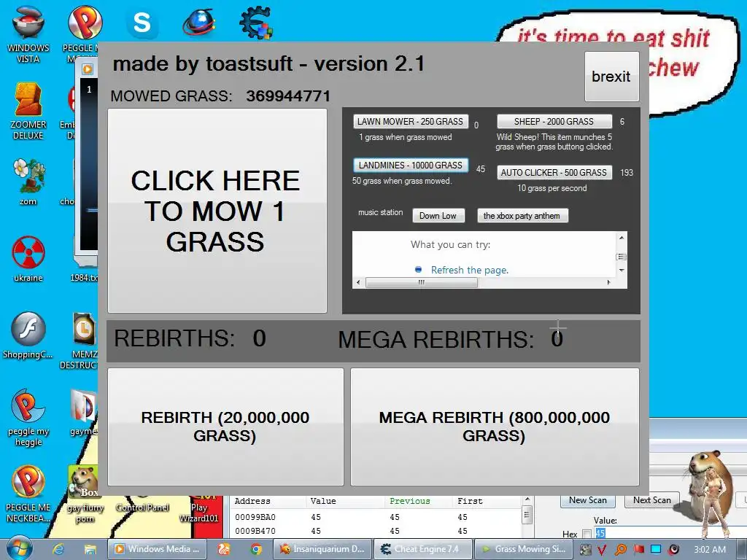Viewport: 747px width, 560px height.
Task: Click the round speaker tray icon
Action: pyautogui.click(x=674, y=550)
